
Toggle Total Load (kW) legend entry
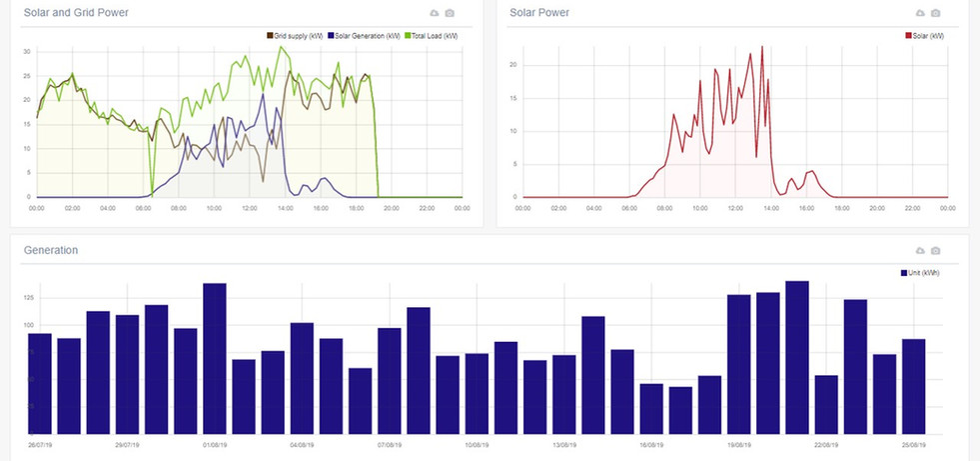click(x=433, y=36)
